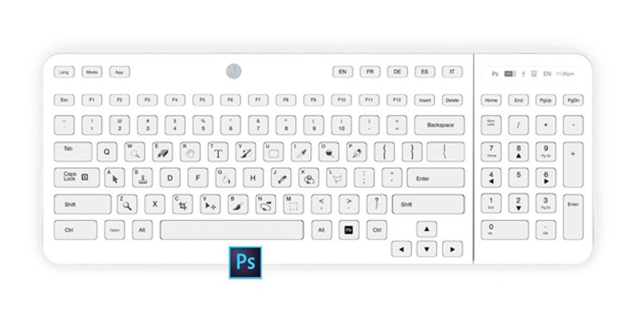This screenshot has width=644, height=319.
Task: Toggle the Num Lock key
Action: click(x=491, y=125)
